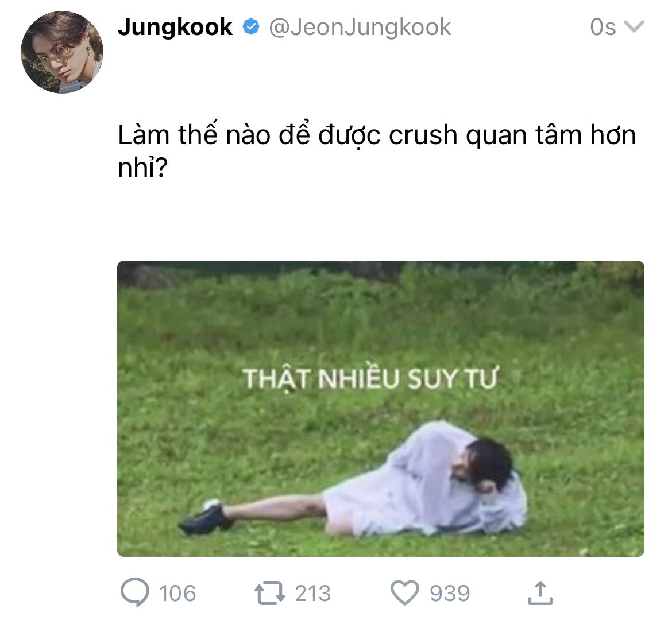The height and width of the screenshot is (624, 672).
Task: Open the Jungkook display name link
Action: click(175, 27)
